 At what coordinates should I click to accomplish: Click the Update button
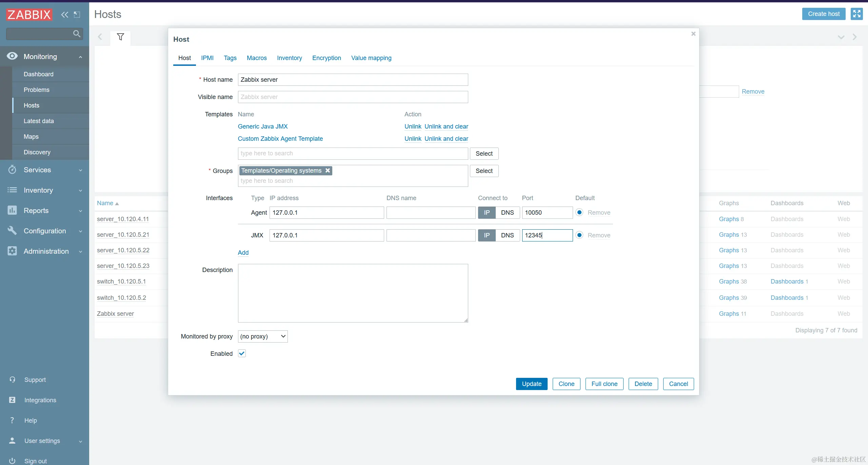point(531,384)
